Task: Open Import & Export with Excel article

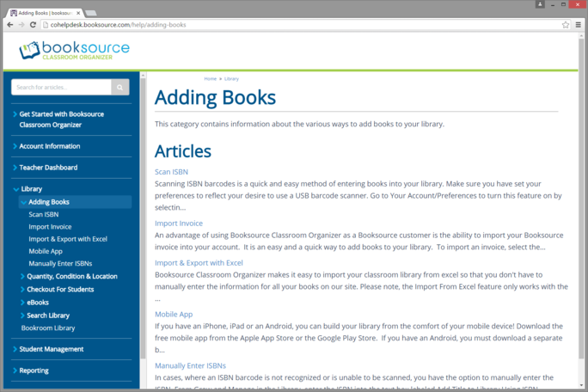Action: click(x=199, y=263)
